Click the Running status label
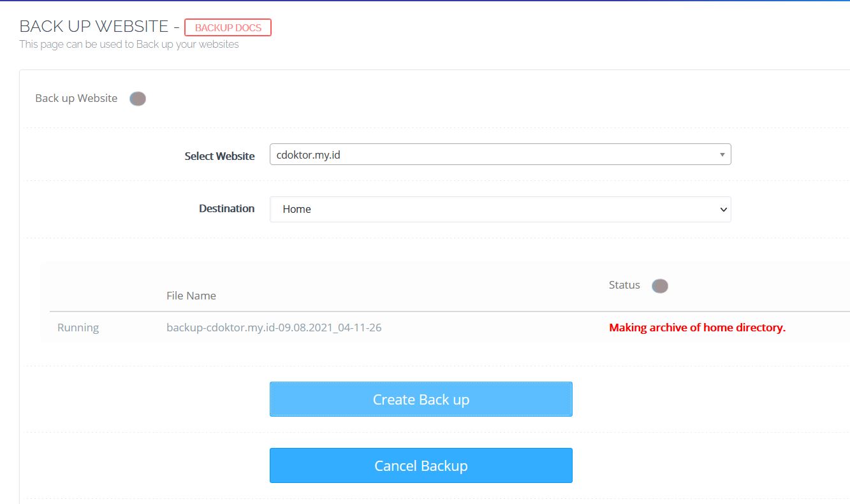Screen dimensions: 850x504 click(78, 327)
